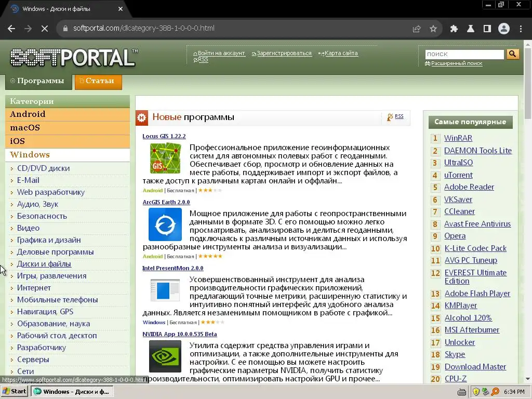Screen dimensions: 532x399
Task: Open Видео subcategory
Action: [x=29, y=228]
